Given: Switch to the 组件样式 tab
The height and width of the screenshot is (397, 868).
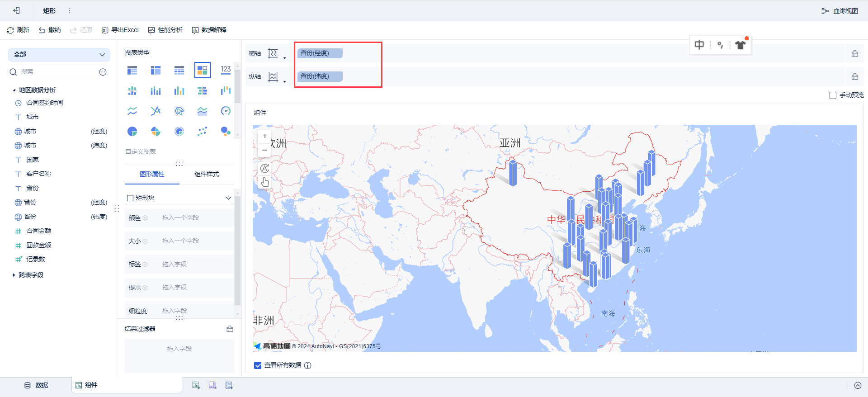Looking at the screenshot, I should click(207, 175).
